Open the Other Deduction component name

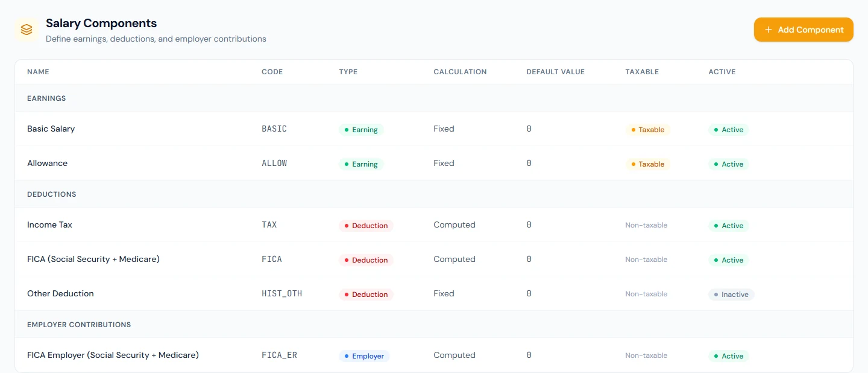(60, 293)
